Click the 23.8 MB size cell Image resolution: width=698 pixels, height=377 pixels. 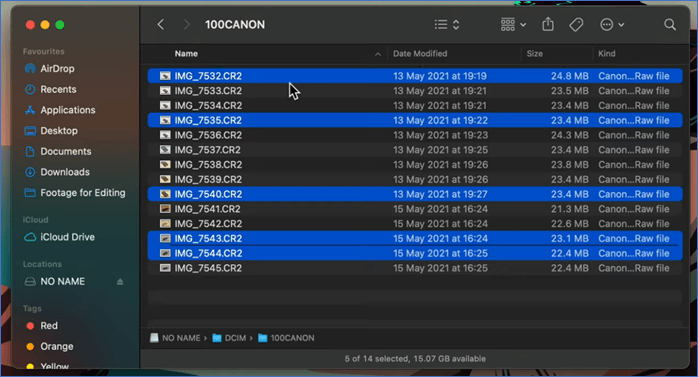(569, 165)
